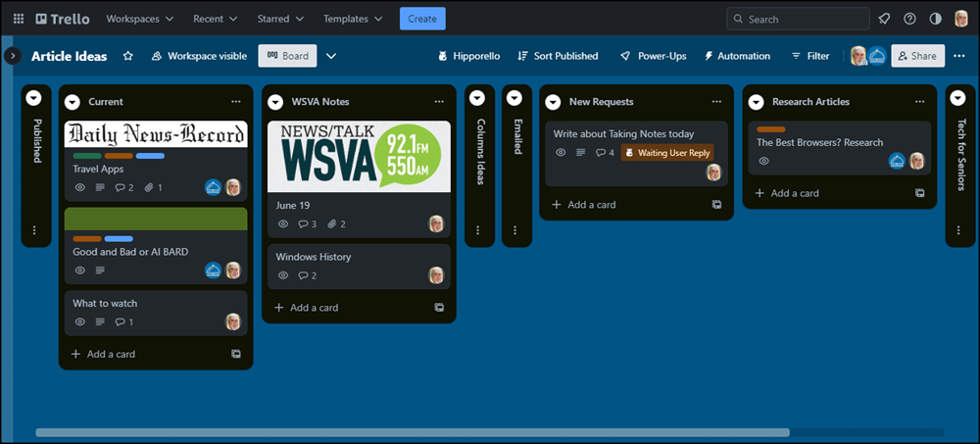
Task: Select the Board view button
Action: [287, 56]
